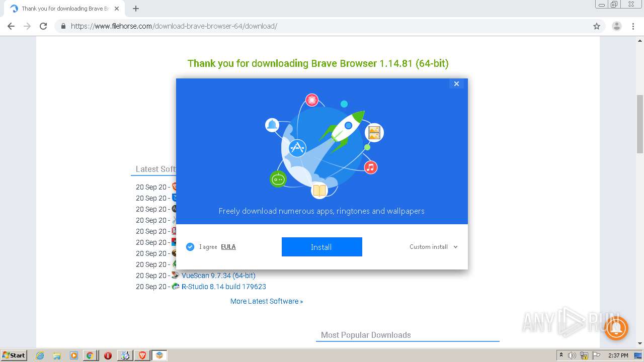Open the VueScan 9.7.34 (64-bit) link
This screenshot has height=362, width=644.
coord(218,276)
